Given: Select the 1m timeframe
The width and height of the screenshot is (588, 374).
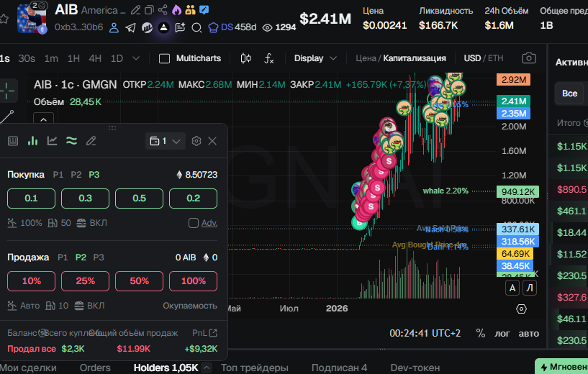Looking at the screenshot, I should pos(51,58).
